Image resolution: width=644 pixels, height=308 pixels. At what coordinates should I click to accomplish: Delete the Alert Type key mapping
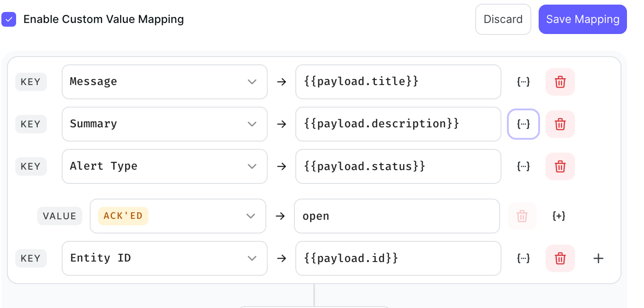point(560,166)
